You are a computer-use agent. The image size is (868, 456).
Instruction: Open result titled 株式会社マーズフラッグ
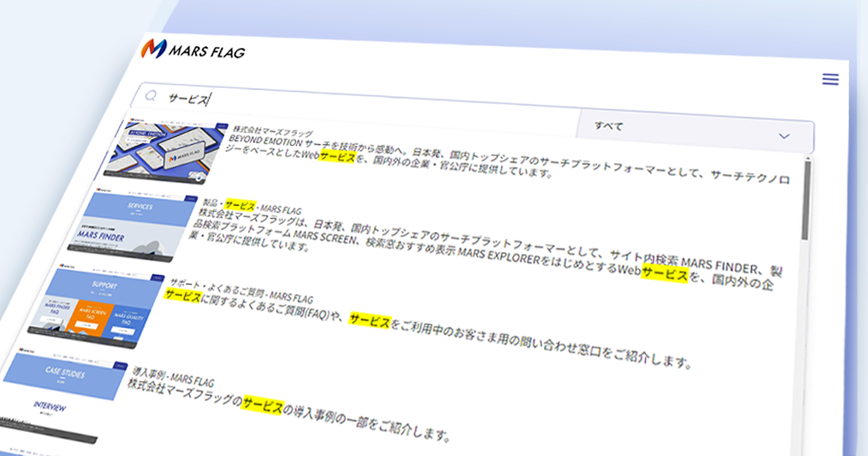coord(272,133)
